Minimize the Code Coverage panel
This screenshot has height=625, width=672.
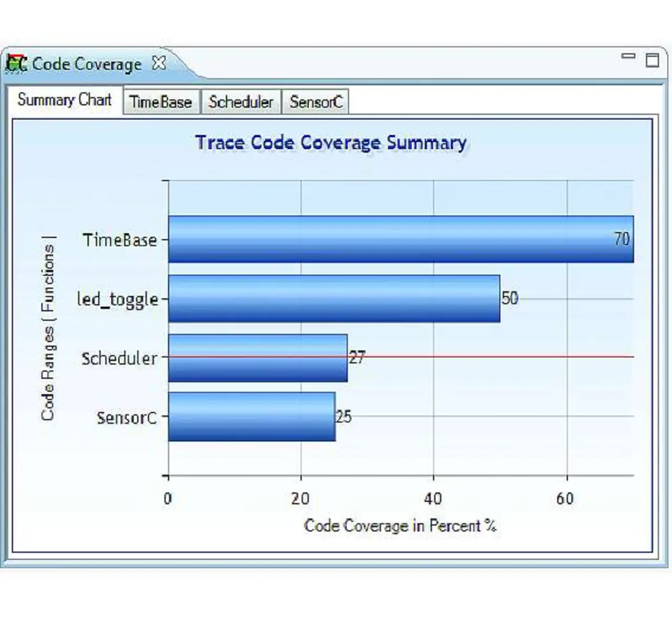(628, 56)
